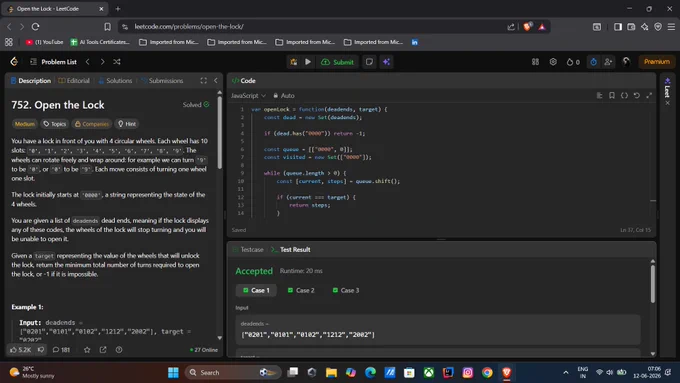680x383 pixels.
Task: Pick a random problem shuffle icon
Action: [x=117, y=62]
